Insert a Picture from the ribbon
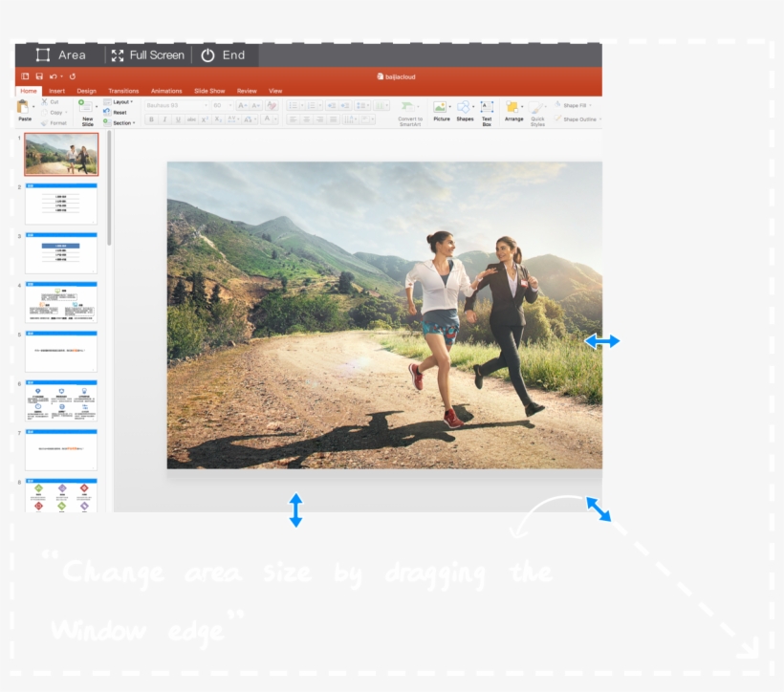The width and height of the screenshot is (784, 692). point(440,108)
